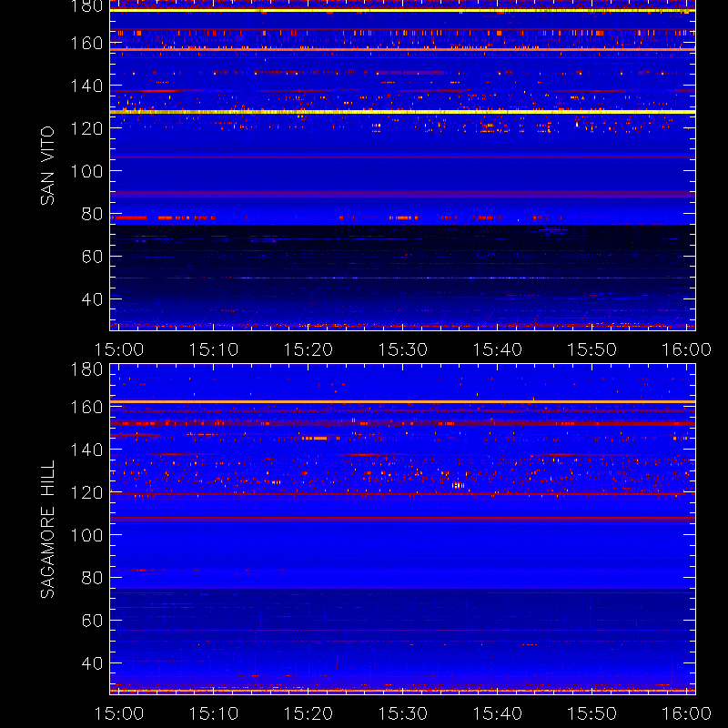Screen dimensions: 728x728
Task: Click 16:00 time label under Sagamore Hill plot
Action: coord(686,713)
